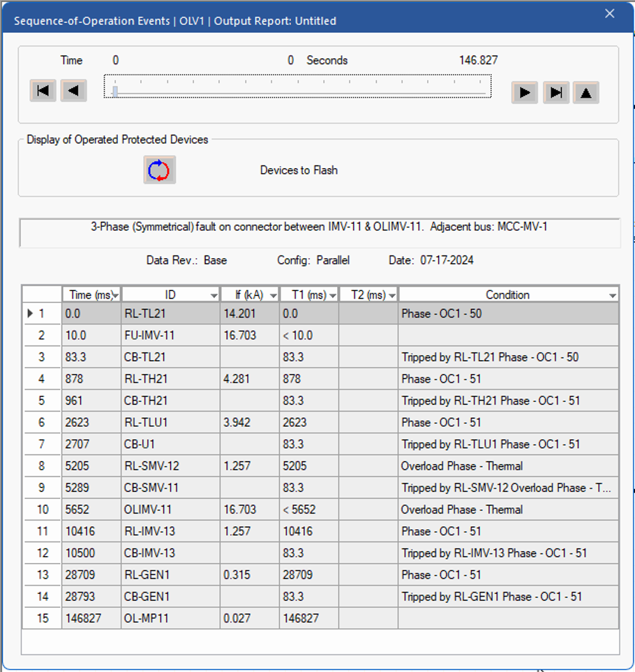Click the up-triangle button beside playback controls

[x=586, y=93]
